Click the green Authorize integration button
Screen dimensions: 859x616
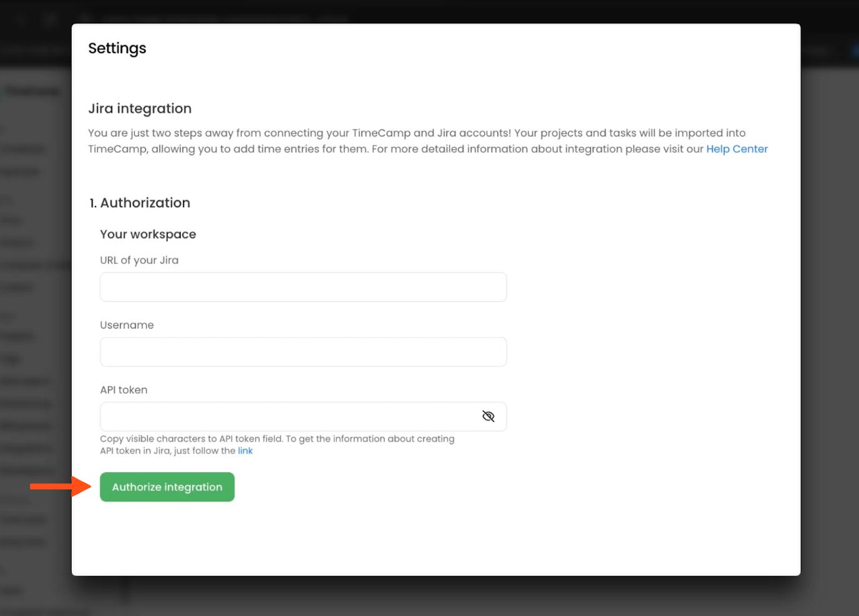(x=167, y=487)
